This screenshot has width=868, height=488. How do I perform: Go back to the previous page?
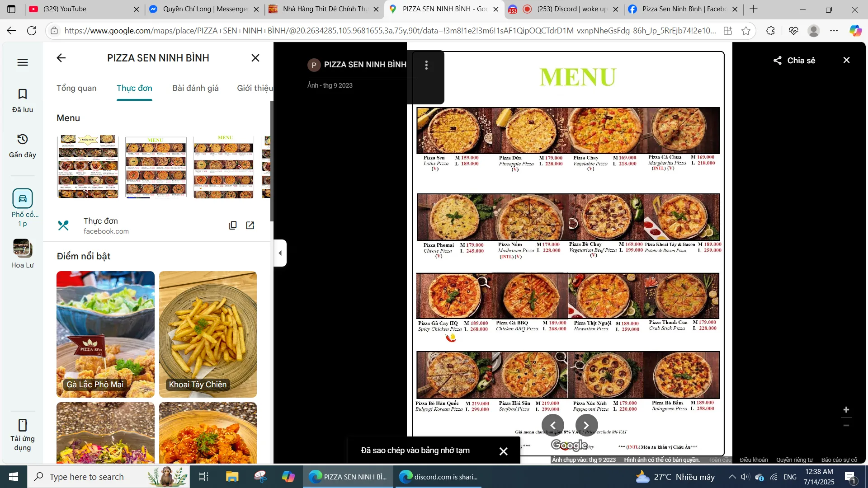point(11,31)
